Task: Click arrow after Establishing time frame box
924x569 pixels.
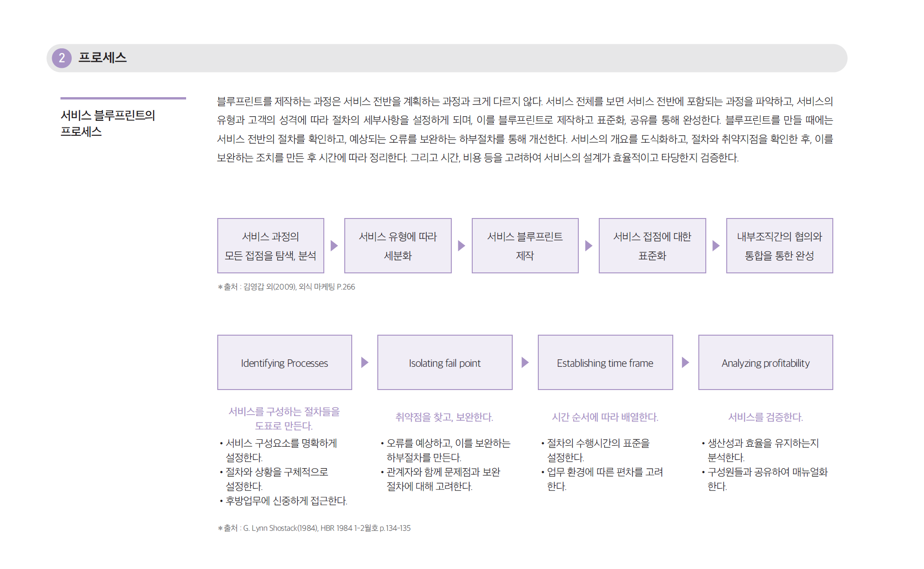Action: click(x=685, y=363)
